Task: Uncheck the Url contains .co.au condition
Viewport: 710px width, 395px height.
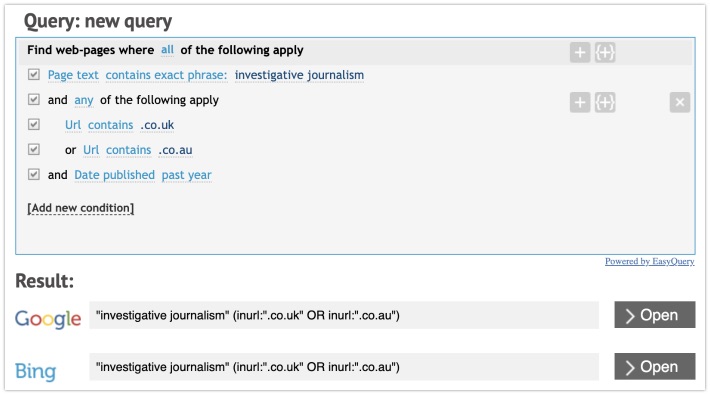Action: click(x=34, y=149)
